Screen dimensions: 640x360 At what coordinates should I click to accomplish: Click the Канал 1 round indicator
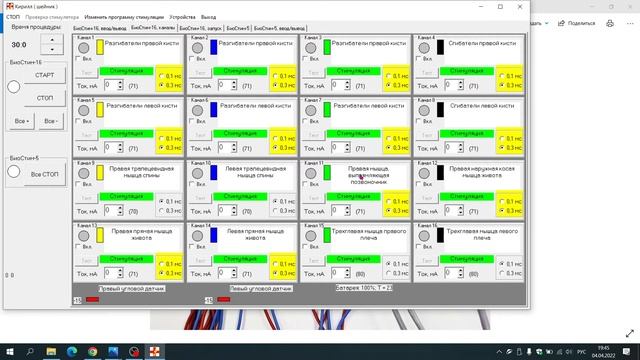(84, 48)
